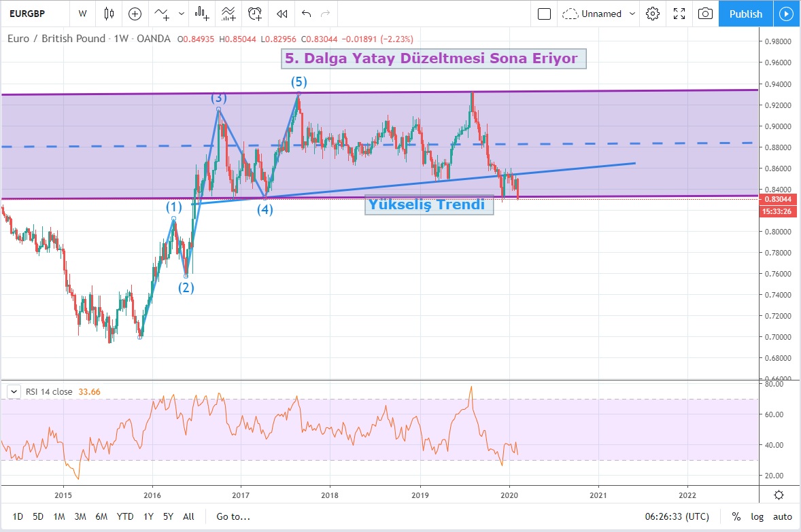Toggle auto scale mode
801x532 pixels.
(783, 516)
